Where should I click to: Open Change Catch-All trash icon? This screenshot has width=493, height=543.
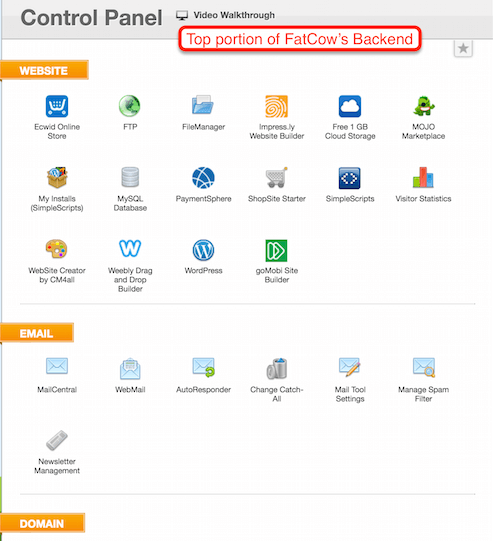coord(277,368)
